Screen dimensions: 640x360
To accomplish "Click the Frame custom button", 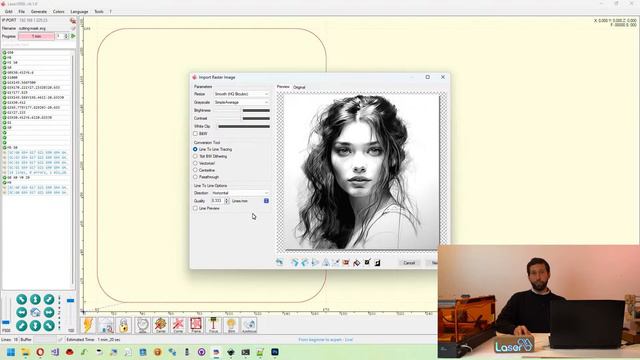I will click(x=196, y=325).
